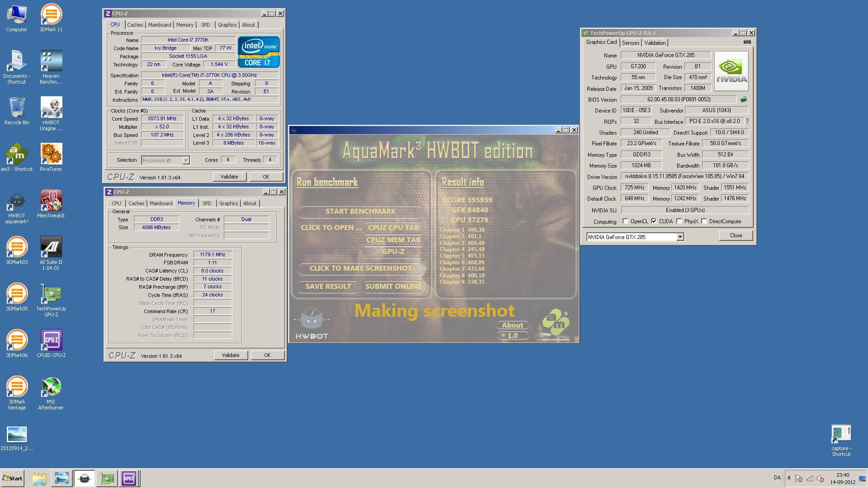Open Graphics tab in bottom CPU-Z window
868x488 pixels.
click(228, 203)
